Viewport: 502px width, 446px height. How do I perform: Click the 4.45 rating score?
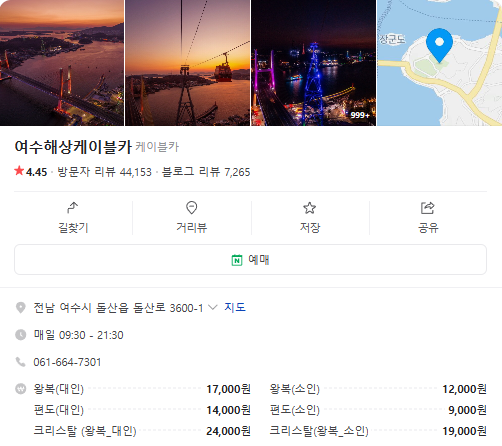pyautogui.click(x=37, y=172)
